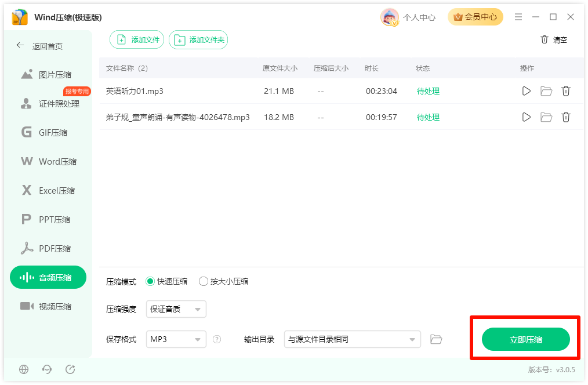This screenshot has width=588, height=385.
Task: Select 按大小压缩 compression mode
Action: [x=223, y=281]
